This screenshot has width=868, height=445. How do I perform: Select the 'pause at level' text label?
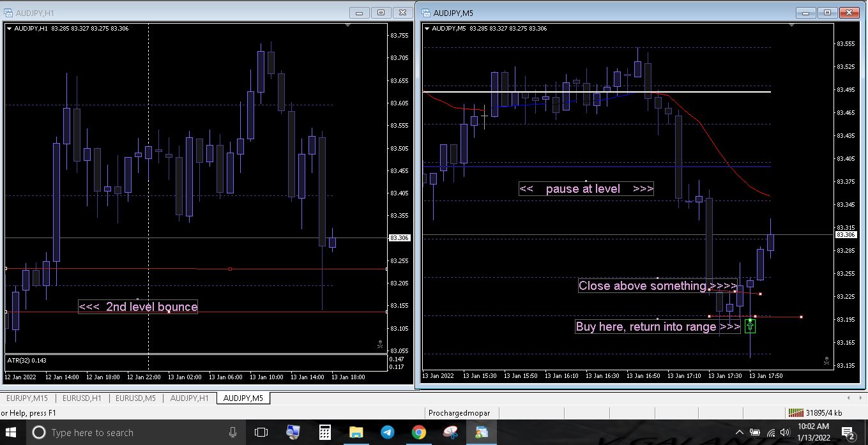click(586, 189)
